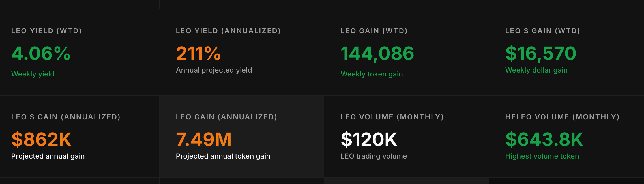Click the LEO $ Gain (Annualized) heading
Viewport: 644px width, 184px height.
tap(66, 117)
